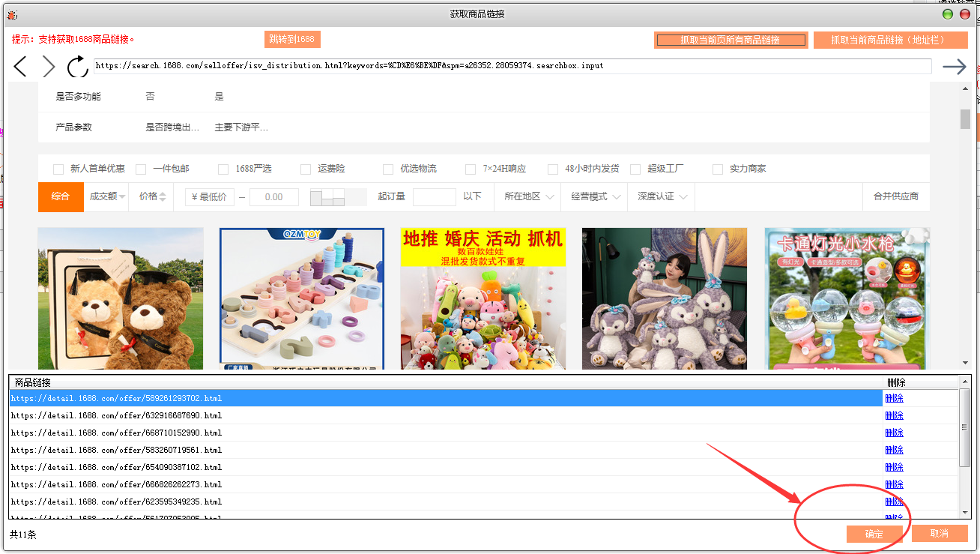Screen dimensions: 980x554
Task: Click the layout view switch icon
Action: [327, 197]
